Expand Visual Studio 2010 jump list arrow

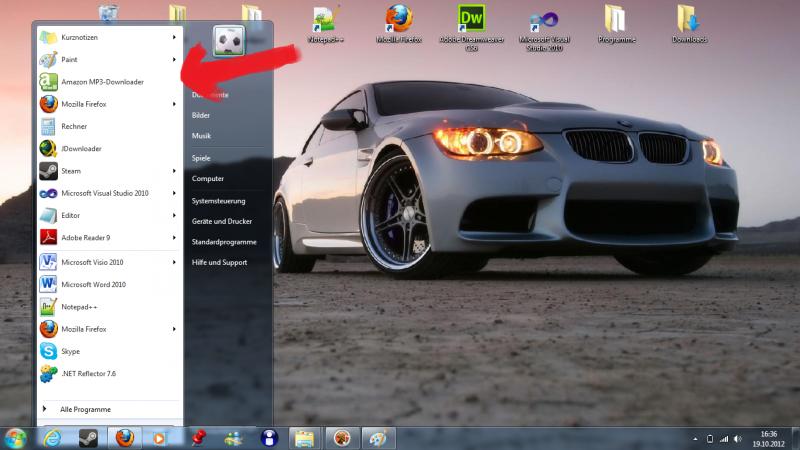click(x=174, y=193)
